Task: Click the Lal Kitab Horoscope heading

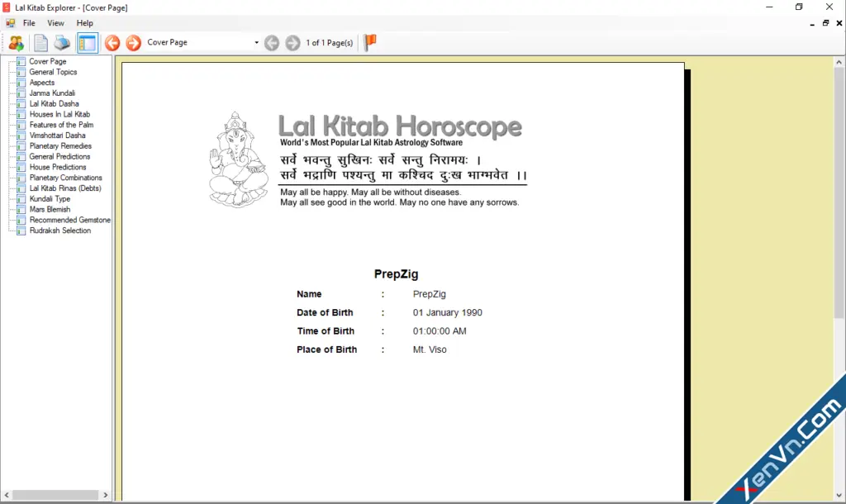Action: 400,126
